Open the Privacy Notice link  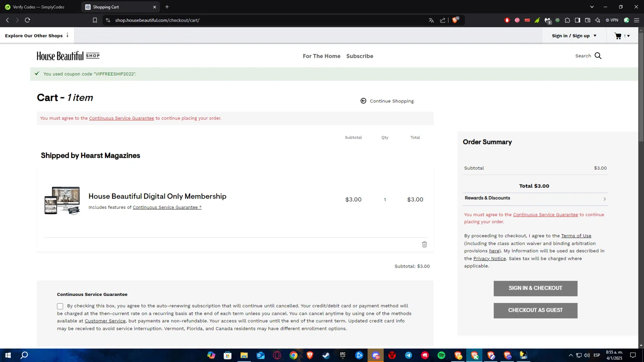489,259
